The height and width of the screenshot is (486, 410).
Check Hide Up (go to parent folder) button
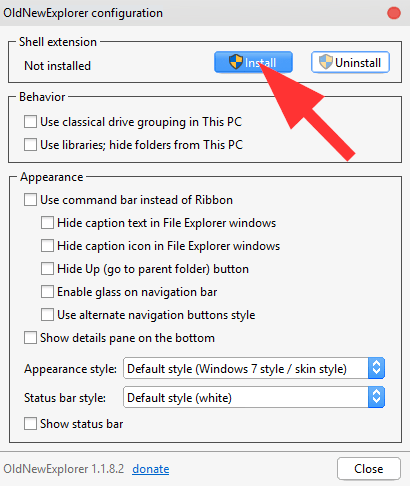(x=47, y=269)
